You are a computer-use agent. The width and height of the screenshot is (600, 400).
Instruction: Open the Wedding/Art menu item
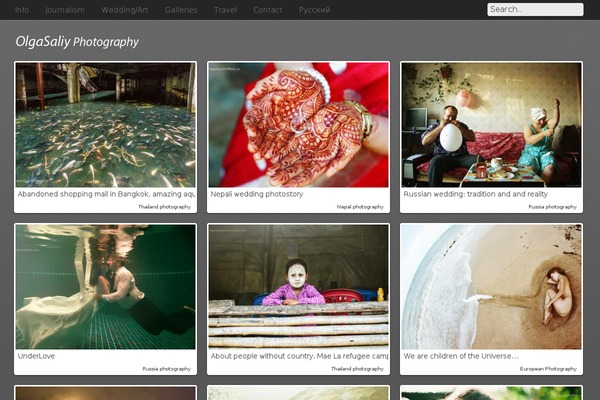[125, 10]
